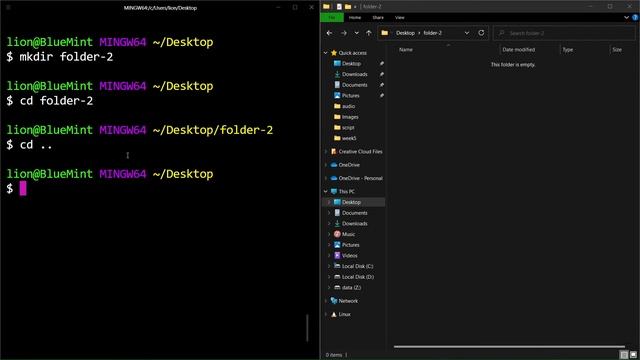Unpin Desktop from Quick access
640x360 pixels.
pos(382,64)
